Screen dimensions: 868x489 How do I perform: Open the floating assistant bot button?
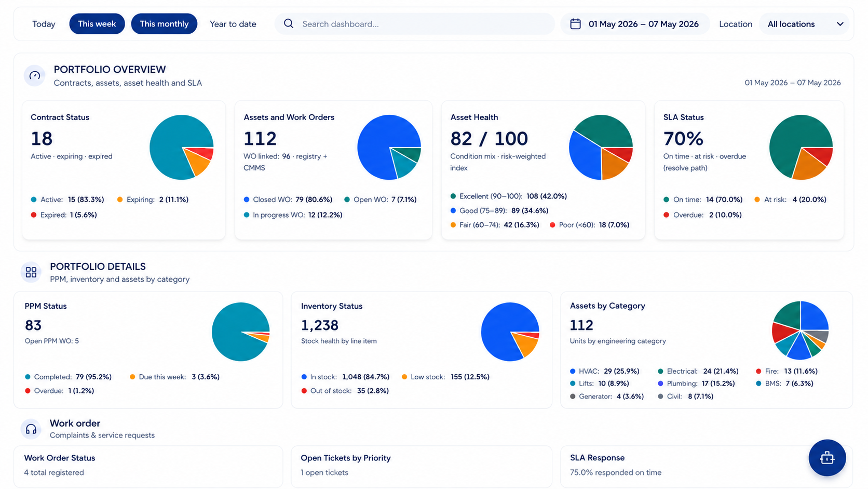coord(827,458)
